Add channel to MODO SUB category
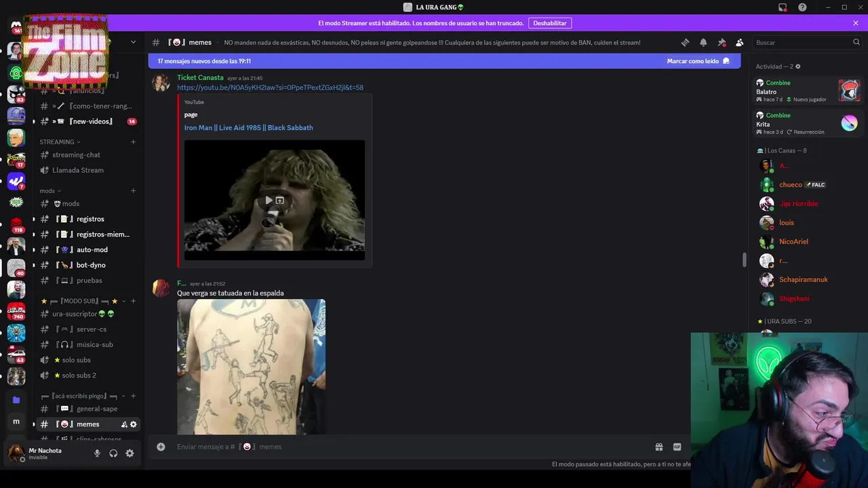The height and width of the screenshot is (488, 868). pos(133,301)
